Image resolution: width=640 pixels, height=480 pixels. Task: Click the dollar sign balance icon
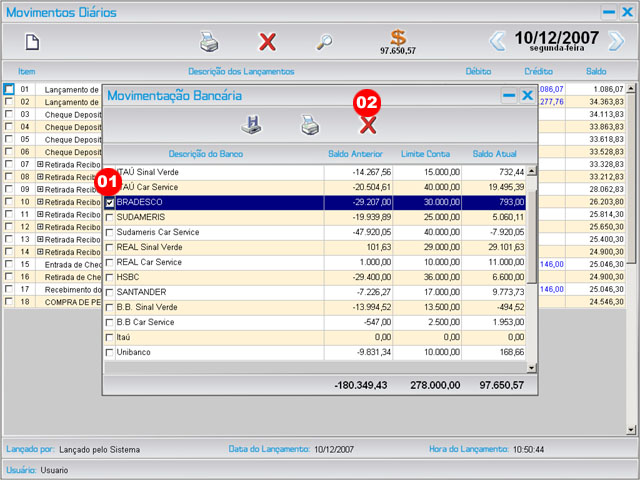tap(398, 38)
